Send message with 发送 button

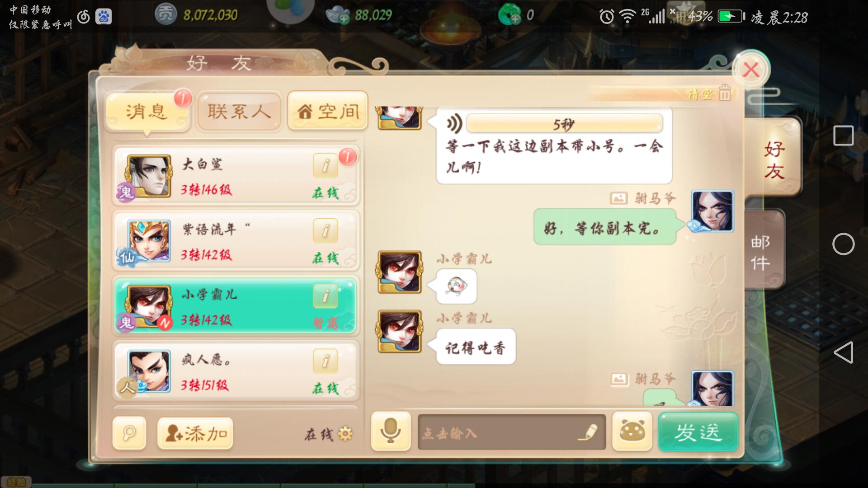coord(698,432)
